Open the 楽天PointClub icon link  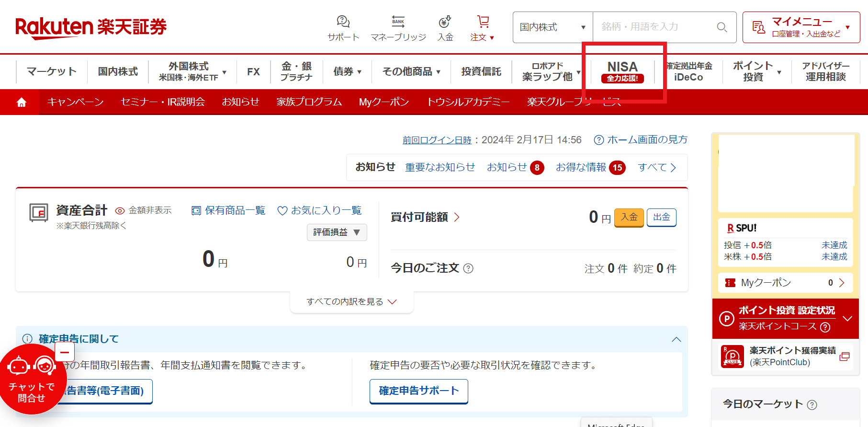732,357
